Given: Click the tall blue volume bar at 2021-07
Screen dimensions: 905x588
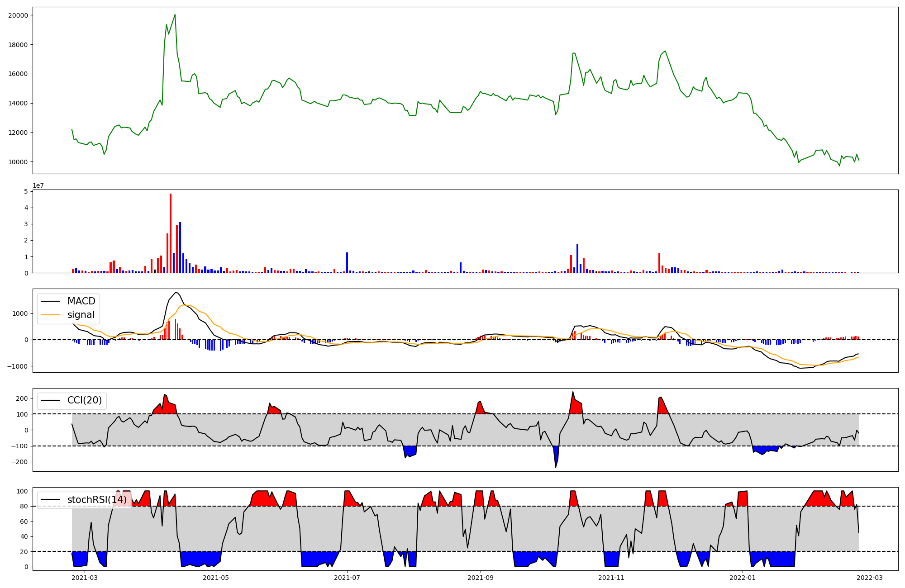Looking at the screenshot, I should [347, 262].
